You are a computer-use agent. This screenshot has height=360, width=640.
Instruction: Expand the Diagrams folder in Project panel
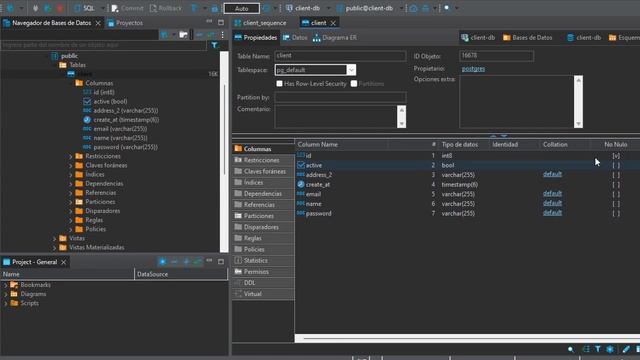click(x=6, y=294)
